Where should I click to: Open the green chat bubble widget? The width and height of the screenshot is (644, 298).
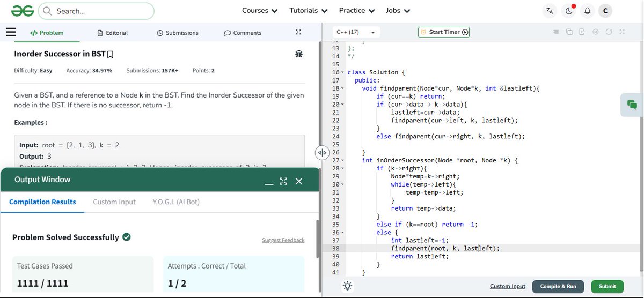coord(632,105)
